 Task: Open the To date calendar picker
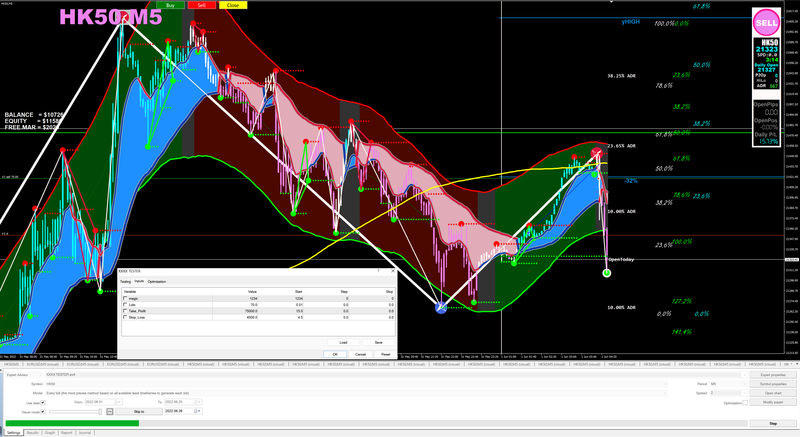coord(197,402)
